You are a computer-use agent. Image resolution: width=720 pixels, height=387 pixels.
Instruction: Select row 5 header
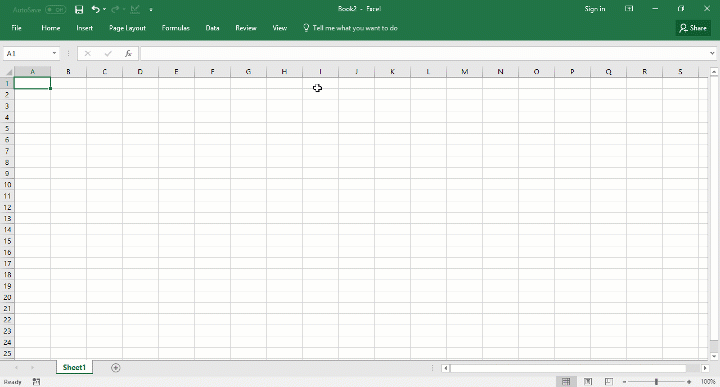tap(7, 129)
